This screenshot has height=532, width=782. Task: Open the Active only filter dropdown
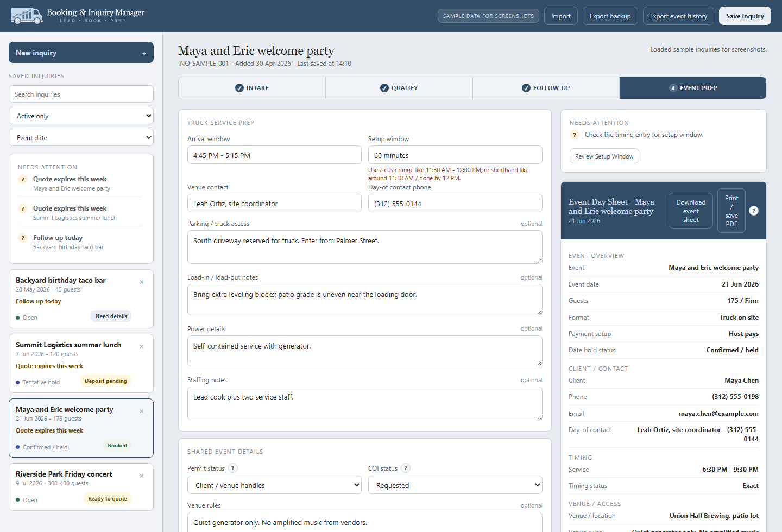[x=81, y=116]
